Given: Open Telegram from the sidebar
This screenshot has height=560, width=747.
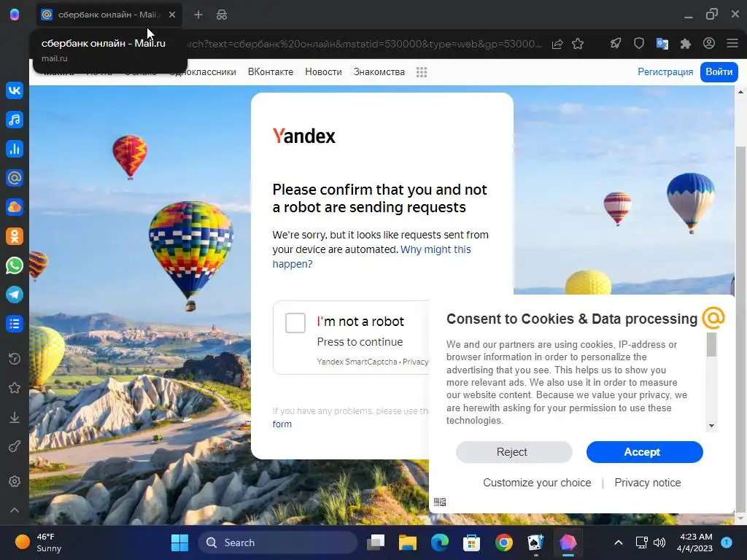Looking at the screenshot, I should 15,295.
